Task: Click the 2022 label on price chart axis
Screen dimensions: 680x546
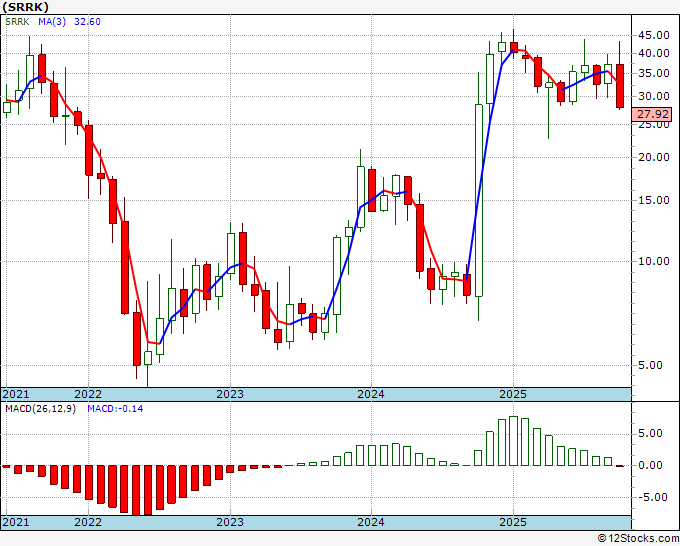Action: pyautogui.click(x=88, y=394)
